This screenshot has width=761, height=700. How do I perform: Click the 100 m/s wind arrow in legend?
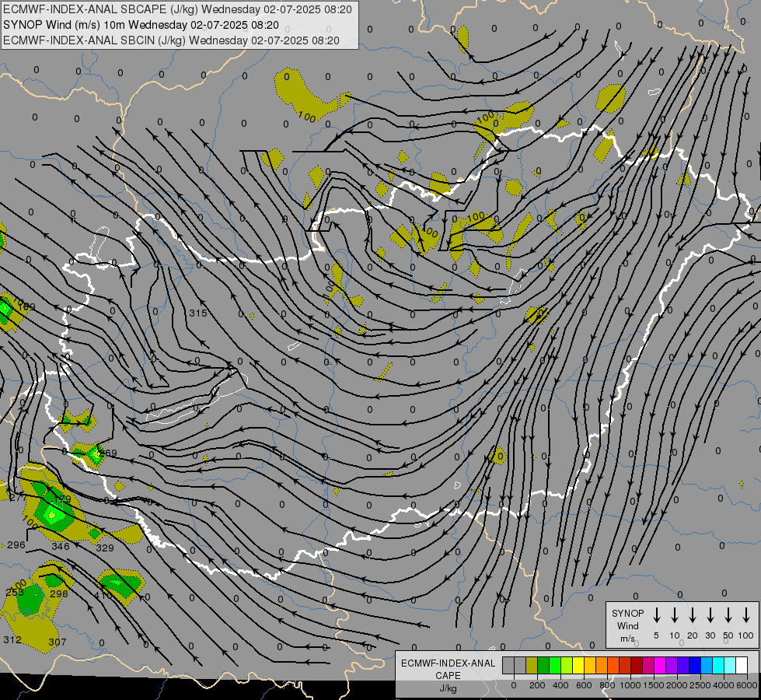click(746, 614)
